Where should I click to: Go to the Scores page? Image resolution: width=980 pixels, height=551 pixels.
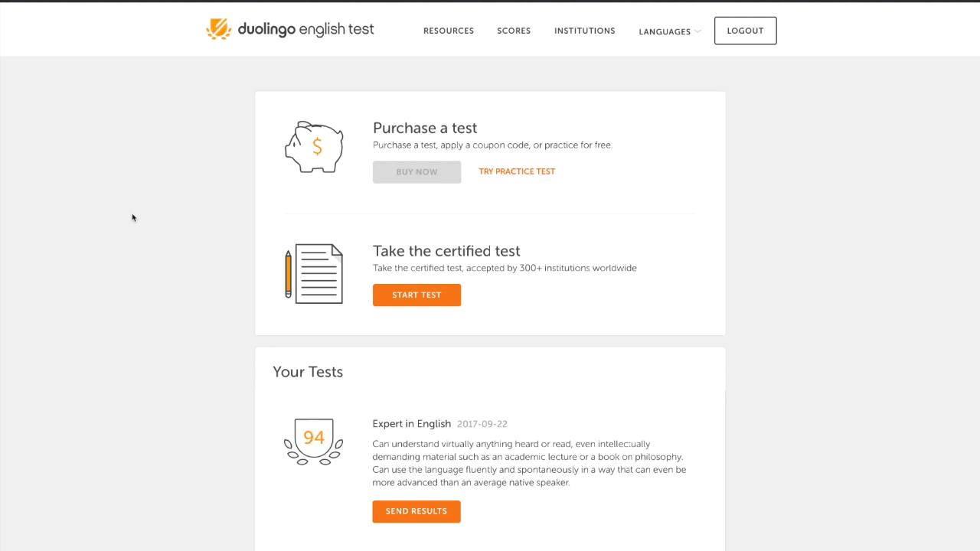point(514,31)
